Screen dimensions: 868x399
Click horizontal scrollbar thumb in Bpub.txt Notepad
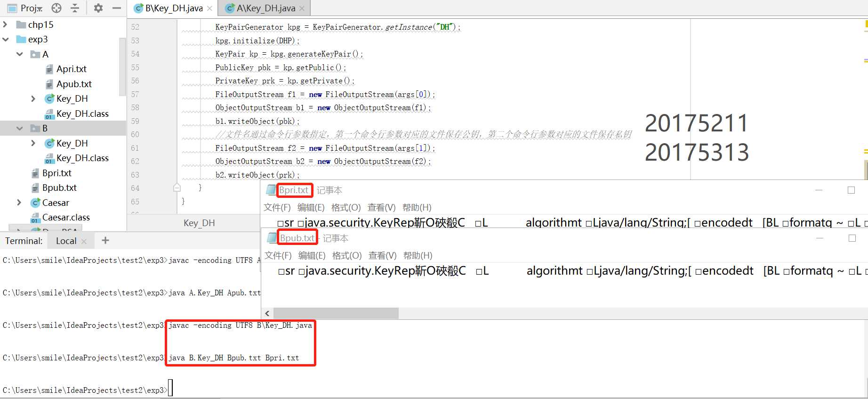(336, 313)
